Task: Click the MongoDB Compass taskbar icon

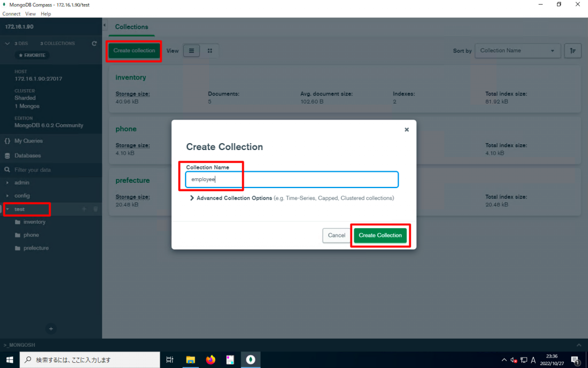Action: click(x=250, y=359)
